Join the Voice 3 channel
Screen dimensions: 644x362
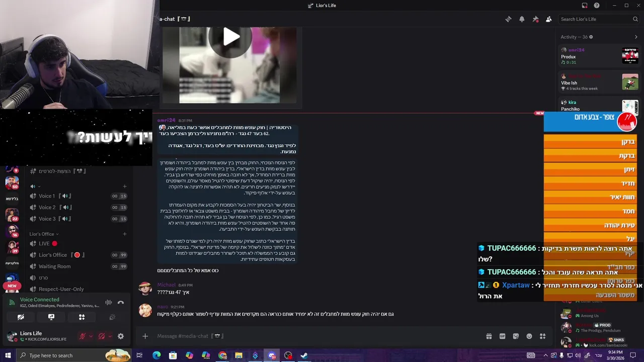78,219
